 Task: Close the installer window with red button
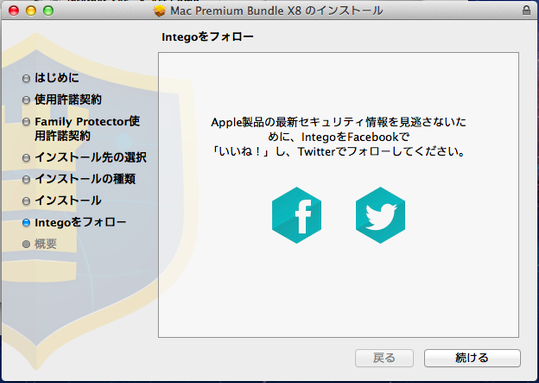pos(14,11)
